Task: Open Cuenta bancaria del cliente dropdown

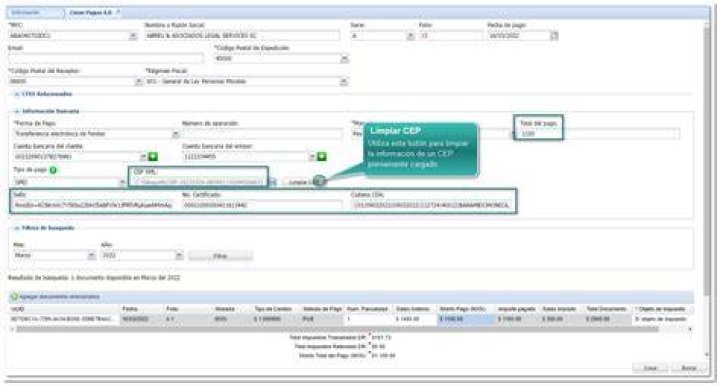Action: click(x=143, y=157)
